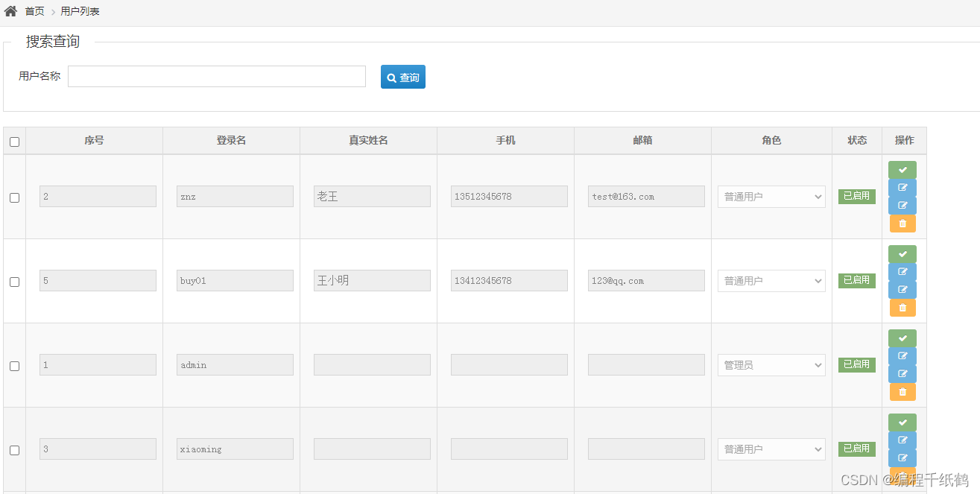
Task: Click the 已启用 status badge for buy01
Action: pos(856,280)
